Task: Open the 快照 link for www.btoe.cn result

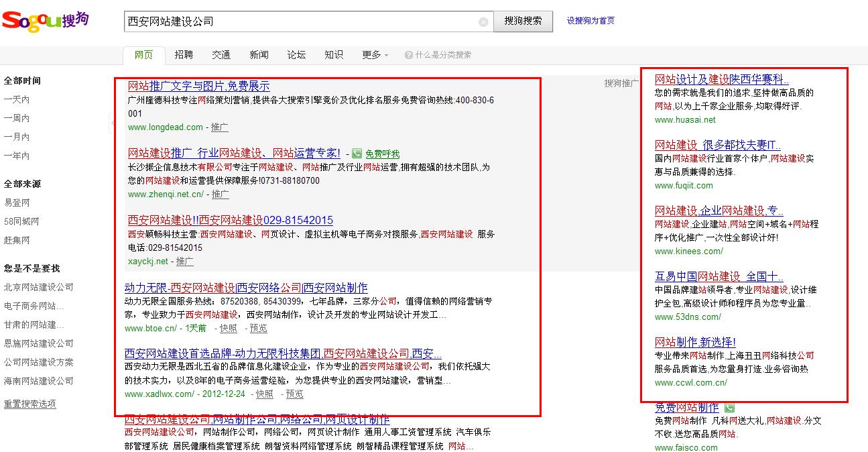Action: tap(228, 328)
